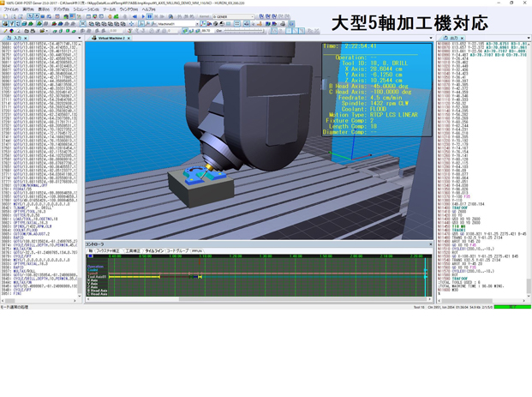Click the first binoculars find icon
Screen dimensions: 532x397
coord(180,16)
